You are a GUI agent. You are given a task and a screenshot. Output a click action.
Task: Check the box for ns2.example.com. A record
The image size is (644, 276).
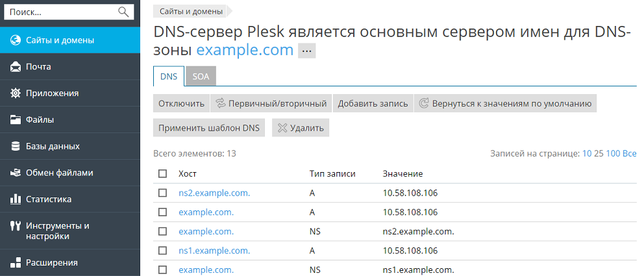[x=162, y=193]
